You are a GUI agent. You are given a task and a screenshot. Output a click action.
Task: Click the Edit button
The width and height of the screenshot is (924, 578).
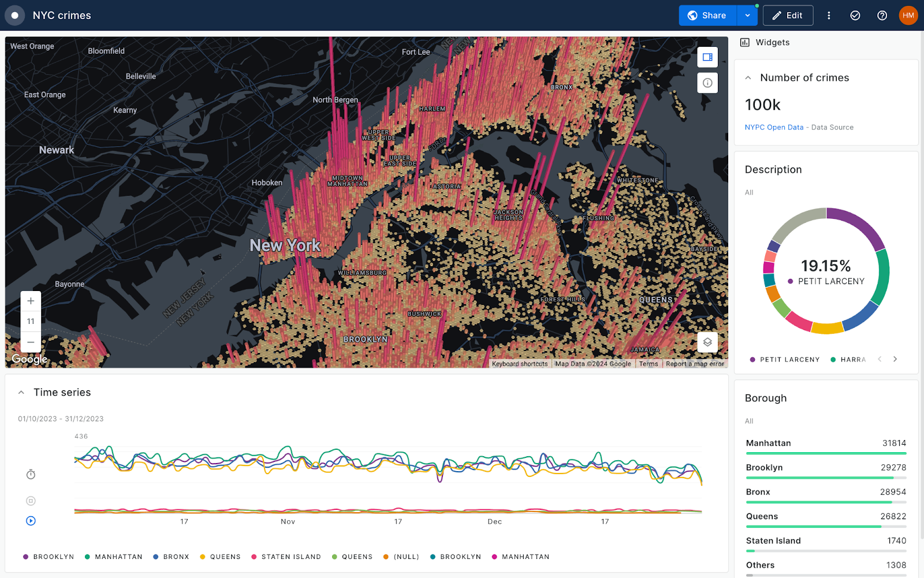[x=788, y=15]
